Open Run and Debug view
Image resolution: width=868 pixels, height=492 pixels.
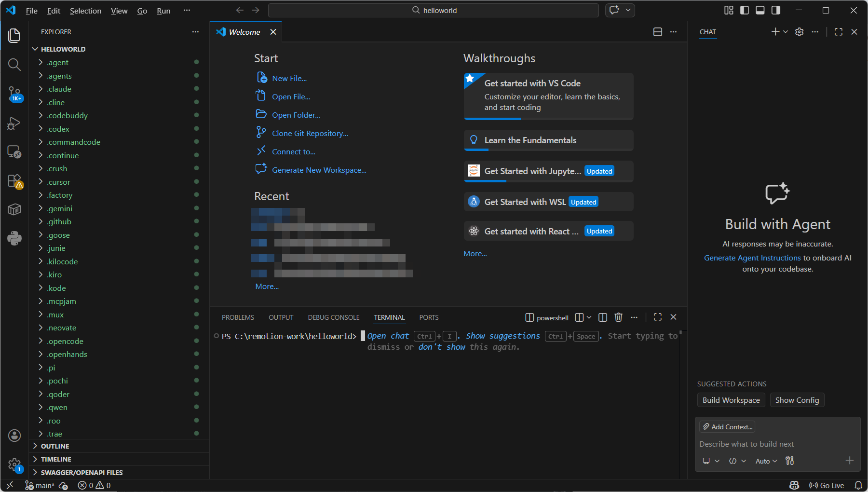[14, 123]
